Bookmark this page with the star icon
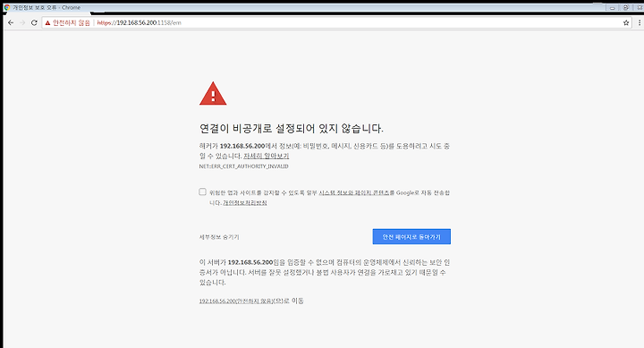This screenshot has height=348, width=644. click(626, 23)
